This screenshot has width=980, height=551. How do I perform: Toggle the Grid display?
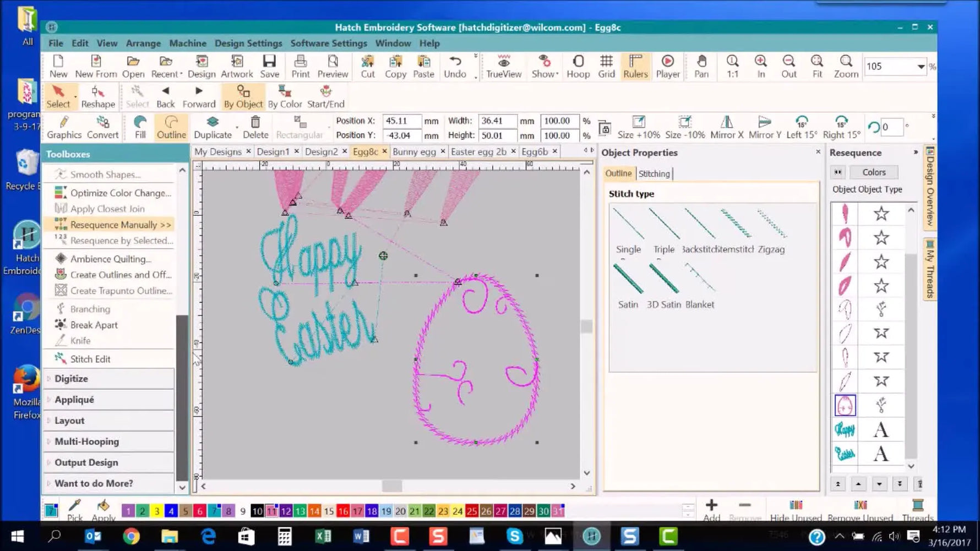click(x=606, y=67)
